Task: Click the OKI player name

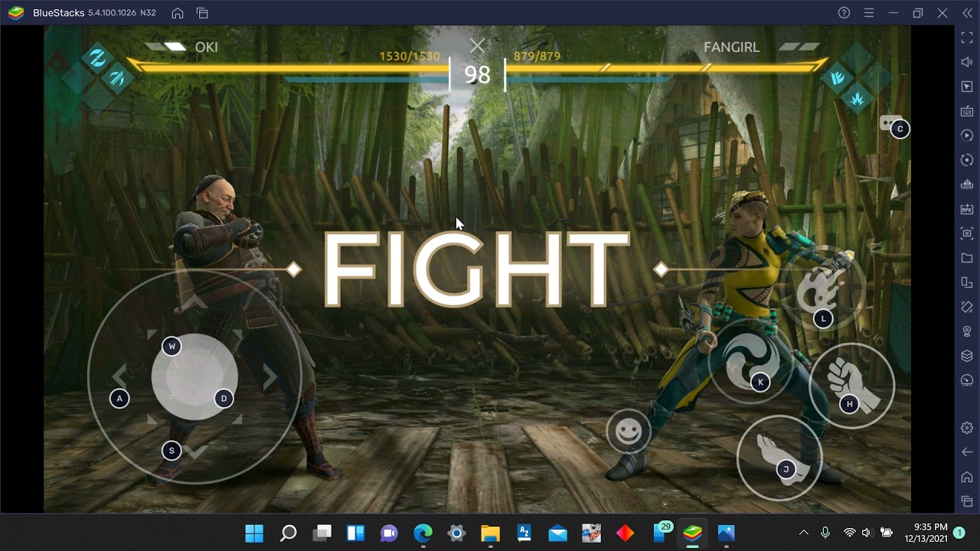Action: coord(207,47)
